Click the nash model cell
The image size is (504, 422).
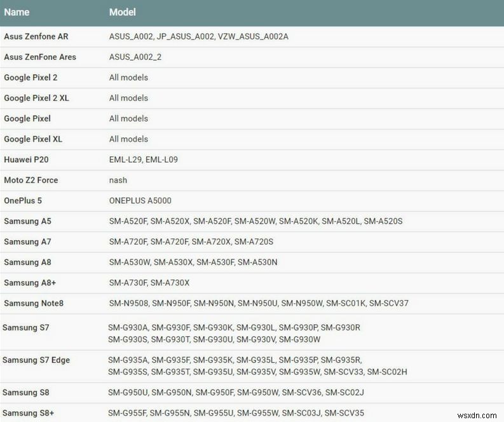[118, 180]
